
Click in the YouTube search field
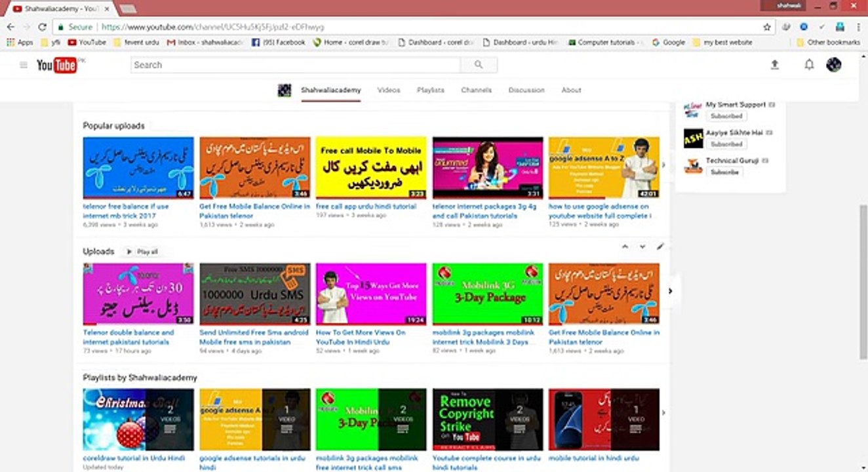click(296, 65)
